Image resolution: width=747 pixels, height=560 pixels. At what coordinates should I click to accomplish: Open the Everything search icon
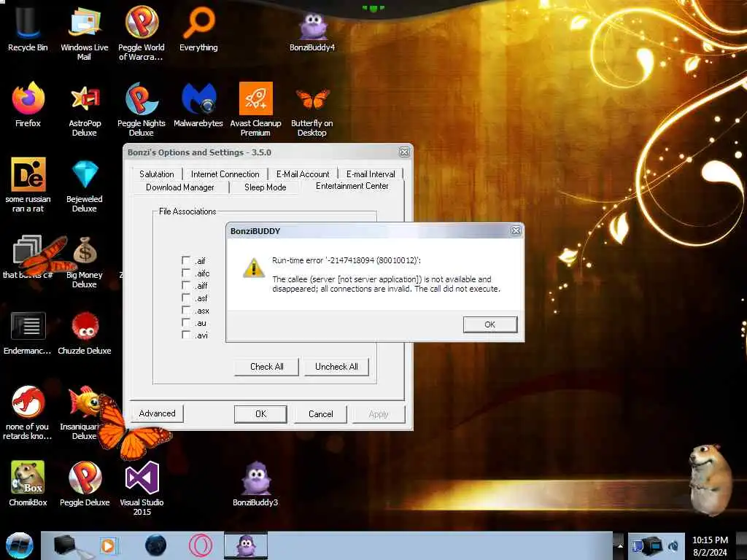198,28
